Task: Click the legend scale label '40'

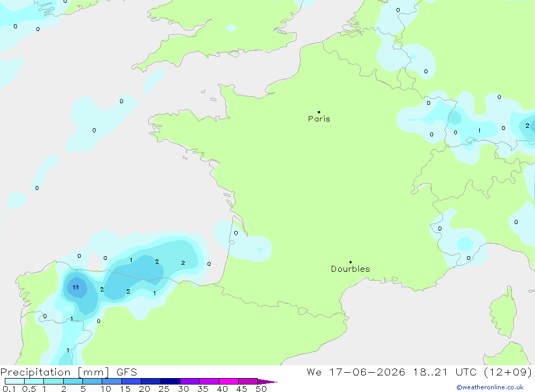Action: point(223,389)
